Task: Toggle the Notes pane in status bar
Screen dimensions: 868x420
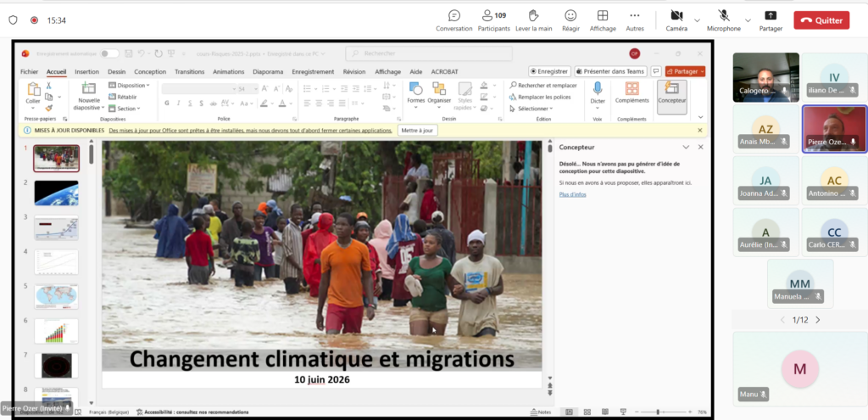Action: coord(540,412)
